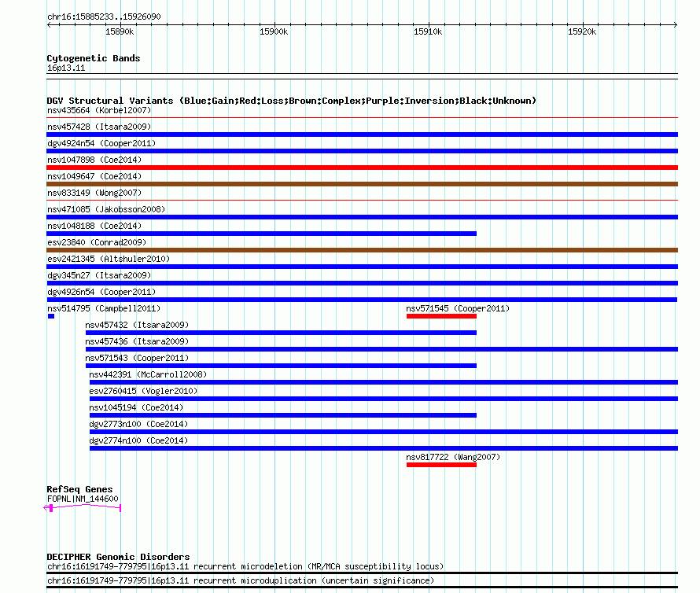Click the 15920k ruler mark
Viewport: 700px width, 593px height.
(x=582, y=31)
